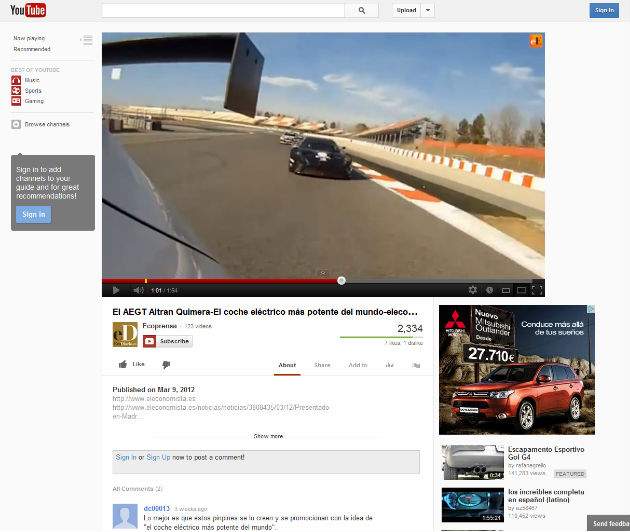Click Sign in inside the gray guide box

pos(34,214)
